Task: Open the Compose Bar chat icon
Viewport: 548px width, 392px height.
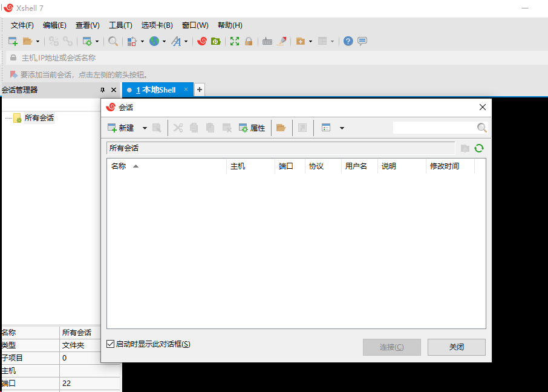Action: click(x=362, y=41)
